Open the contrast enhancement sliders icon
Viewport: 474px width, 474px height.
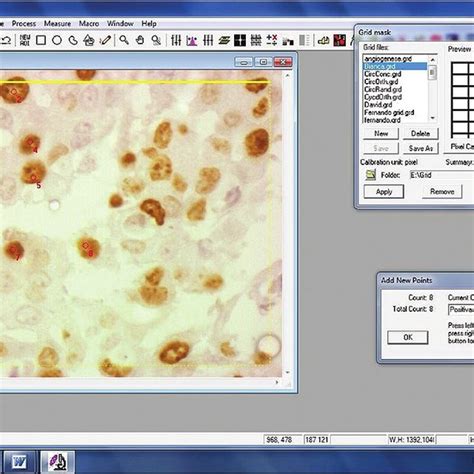click(176, 40)
